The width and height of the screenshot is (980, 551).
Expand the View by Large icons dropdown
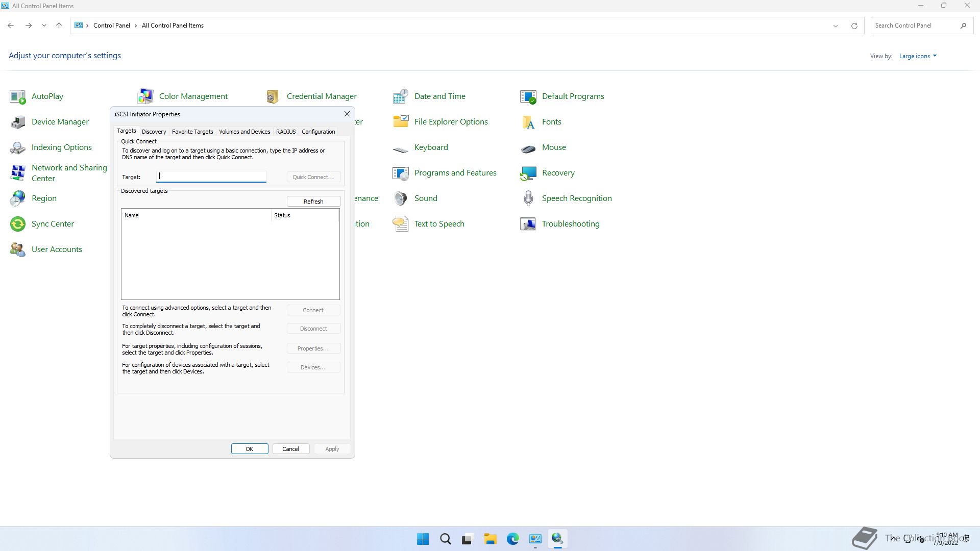click(x=918, y=56)
